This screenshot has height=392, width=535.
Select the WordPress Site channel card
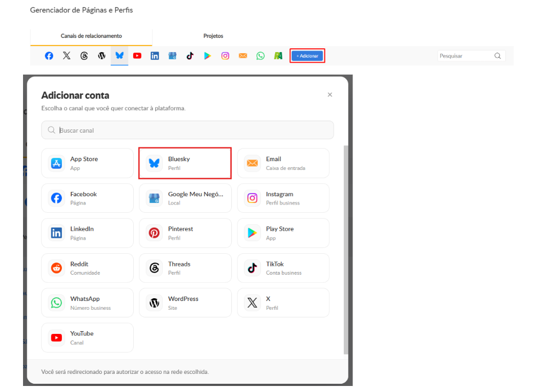tap(185, 303)
